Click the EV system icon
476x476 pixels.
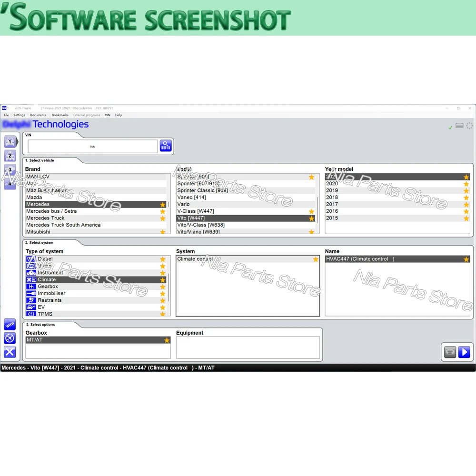click(31, 307)
